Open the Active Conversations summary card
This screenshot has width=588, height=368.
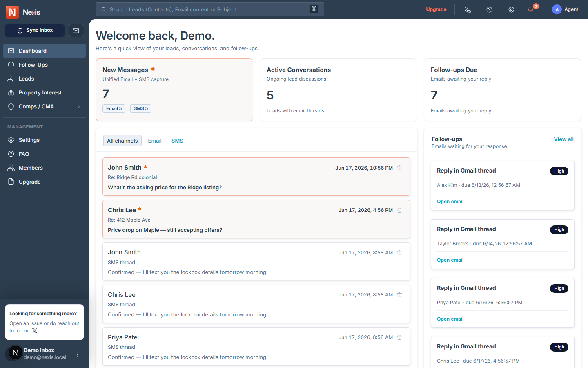339,90
